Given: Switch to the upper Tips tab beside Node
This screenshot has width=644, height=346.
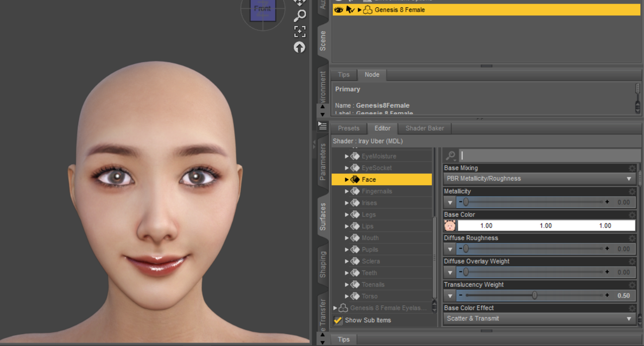Looking at the screenshot, I should (344, 75).
